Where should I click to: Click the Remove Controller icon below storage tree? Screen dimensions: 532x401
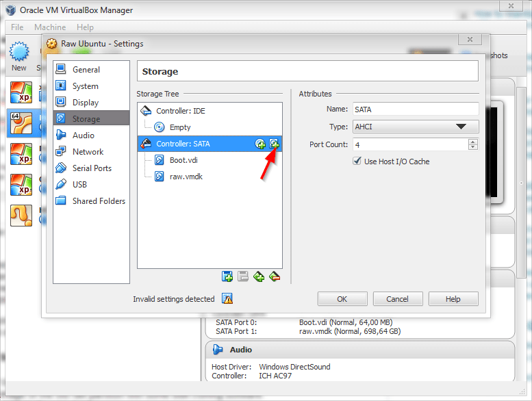click(x=275, y=276)
